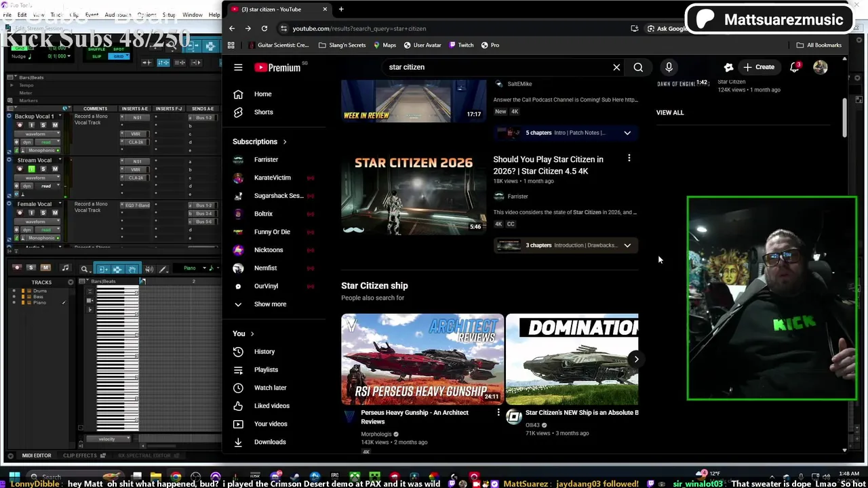The width and height of the screenshot is (868, 488).
Task: Open the Setup menu in Pro Tools
Action: [169, 15]
